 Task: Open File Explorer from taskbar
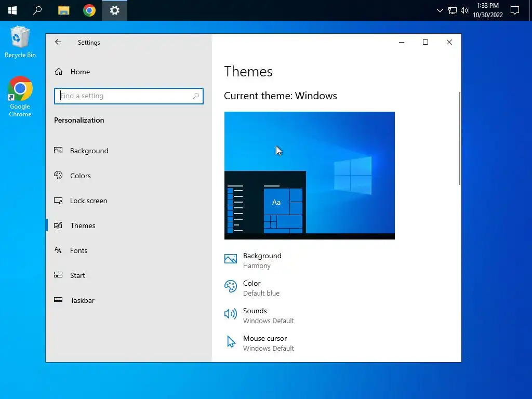click(x=63, y=10)
